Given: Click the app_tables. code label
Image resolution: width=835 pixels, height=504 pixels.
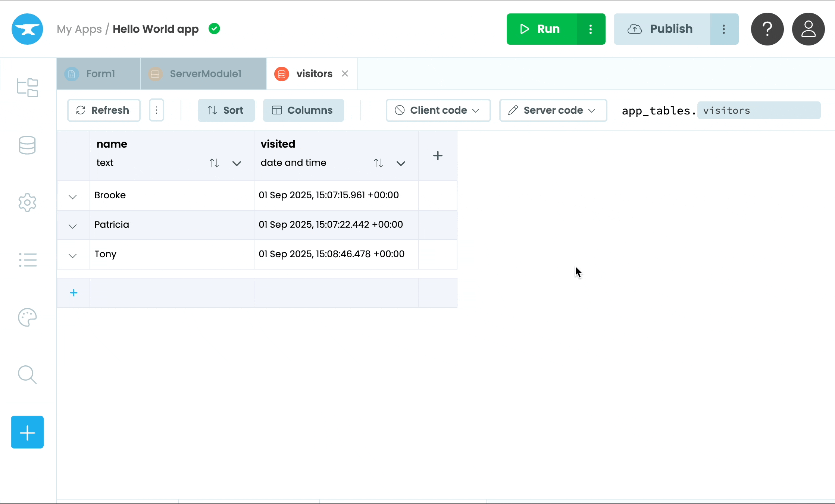Looking at the screenshot, I should click(659, 111).
